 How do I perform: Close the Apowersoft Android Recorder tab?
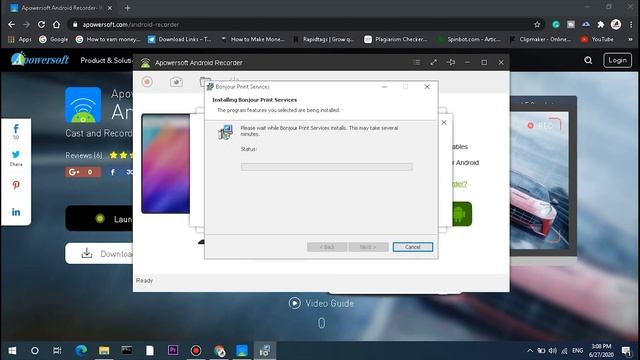click(x=110, y=8)
